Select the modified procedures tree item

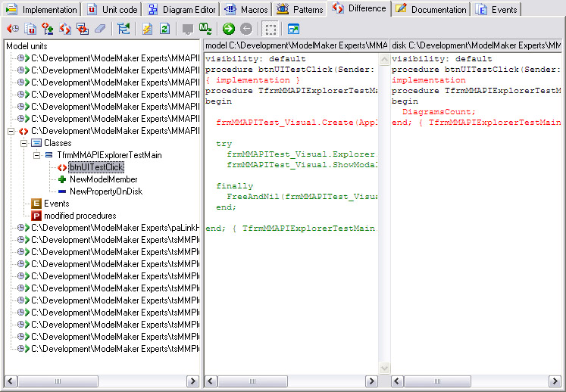pyautogui.click(x=80, y=216)
